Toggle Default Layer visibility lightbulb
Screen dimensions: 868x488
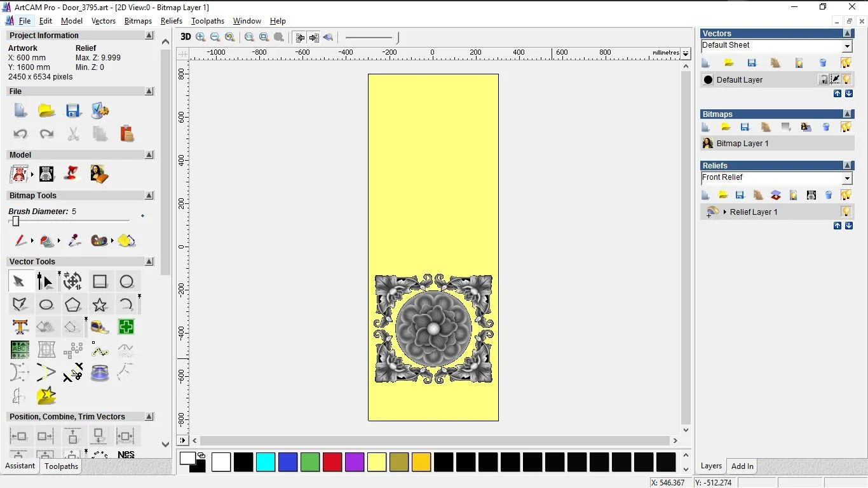click(x=847, y=79)
